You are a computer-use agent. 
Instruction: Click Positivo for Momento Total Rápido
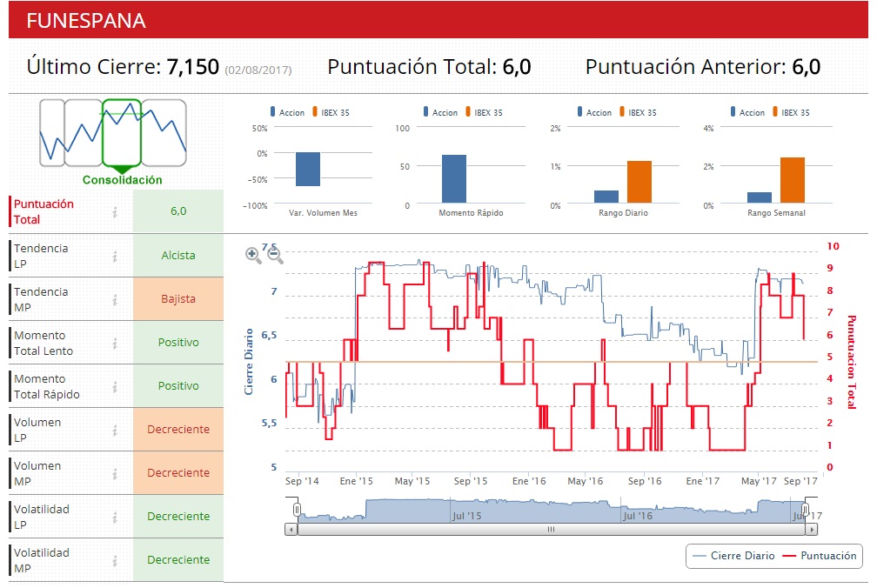(x=178, y=386)
